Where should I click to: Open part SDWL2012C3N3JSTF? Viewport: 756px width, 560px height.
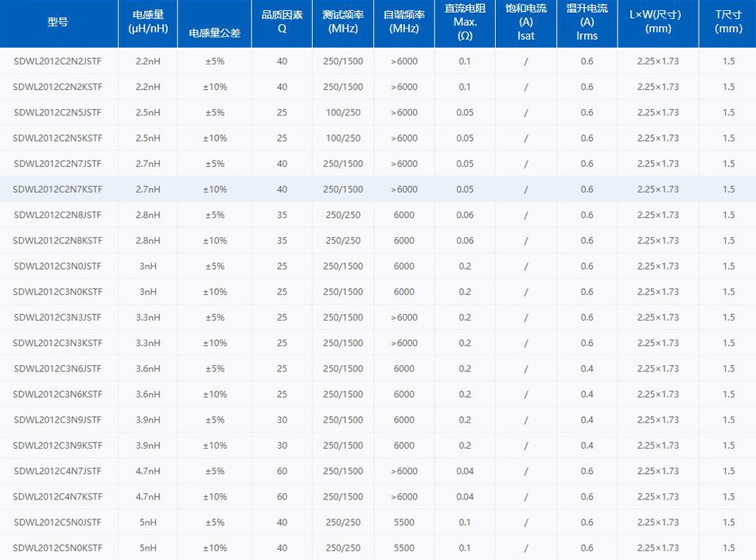click(57, 317)
